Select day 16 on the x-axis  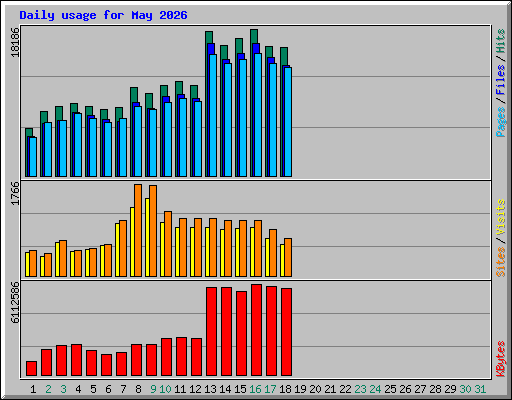click(255, 389)
